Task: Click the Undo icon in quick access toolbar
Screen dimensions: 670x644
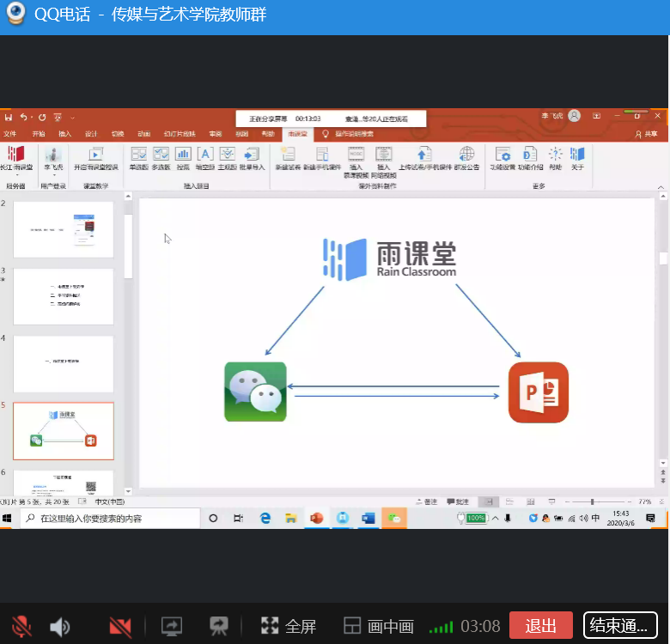Action: point(23,117)
